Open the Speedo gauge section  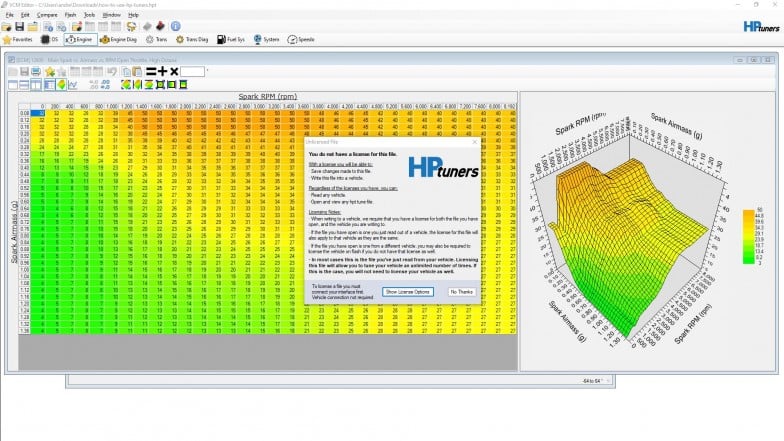(300, 40)
